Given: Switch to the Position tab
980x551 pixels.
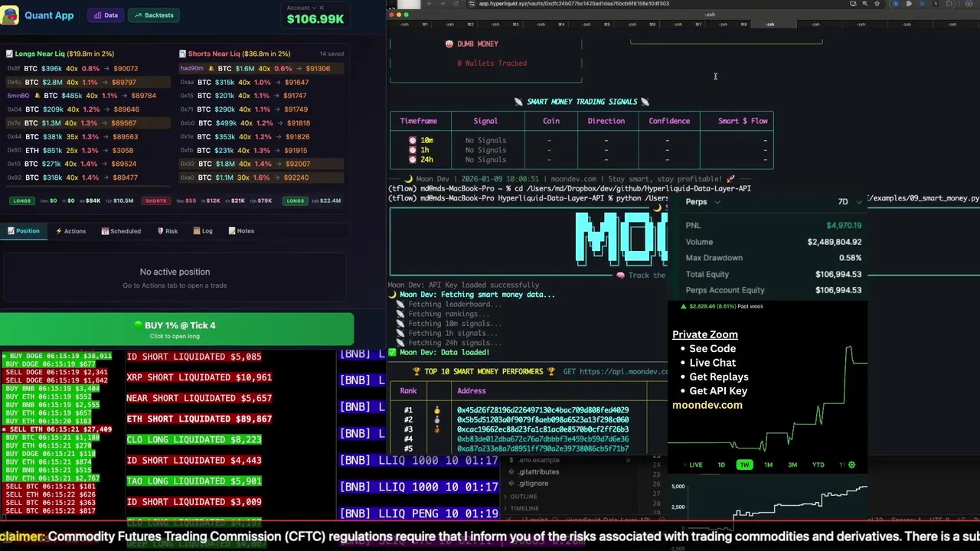Looking at the screenshot, I should tap(24, 231).
